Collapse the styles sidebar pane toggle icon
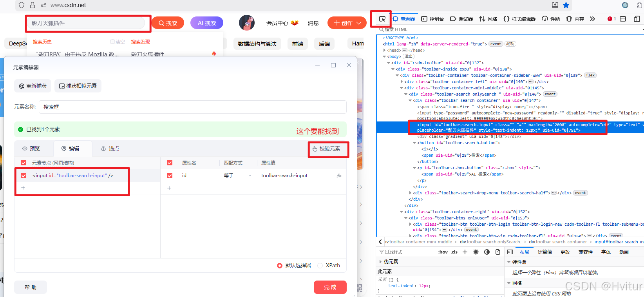Image resolution: width=644 pixels, height=297 pixels. click(x=510, y=252)
